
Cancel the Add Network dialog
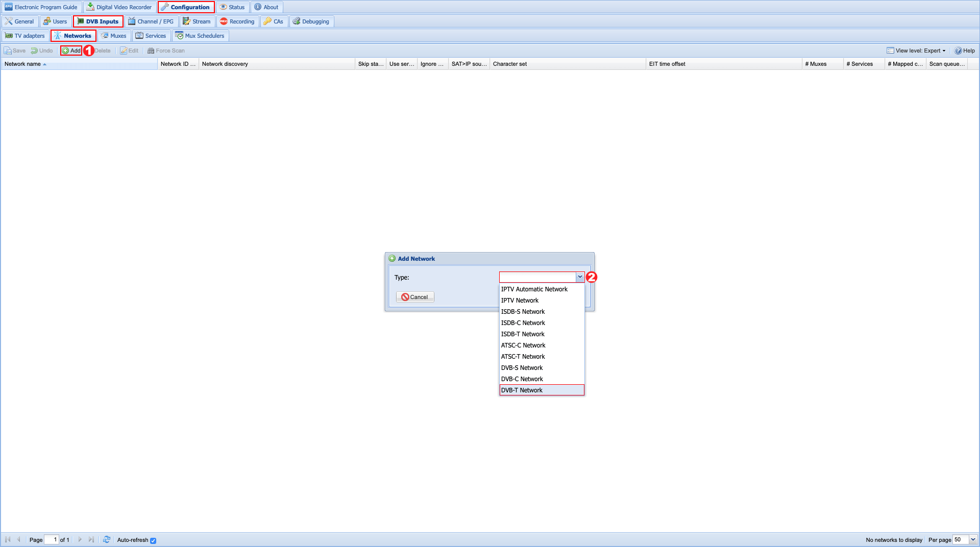click(415, 297)
